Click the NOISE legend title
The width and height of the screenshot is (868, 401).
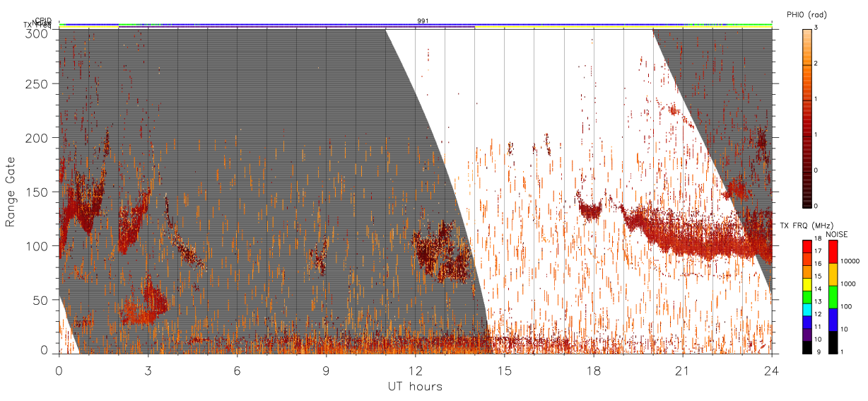tap(838, 233)
